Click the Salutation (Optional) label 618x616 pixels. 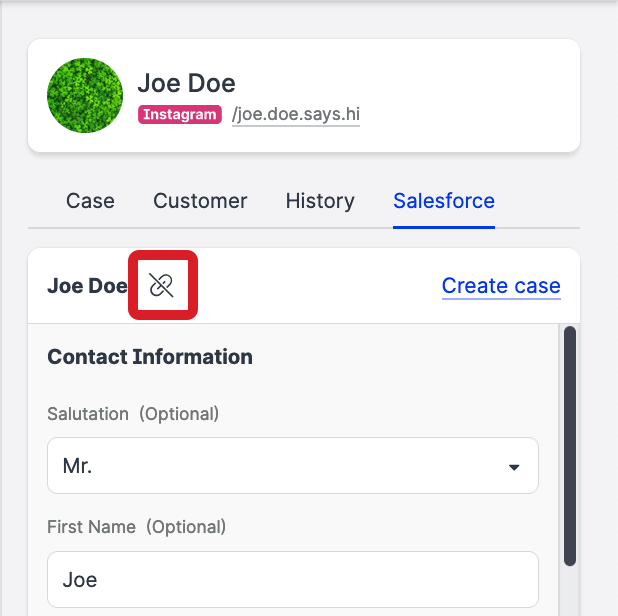pos(133,413)
